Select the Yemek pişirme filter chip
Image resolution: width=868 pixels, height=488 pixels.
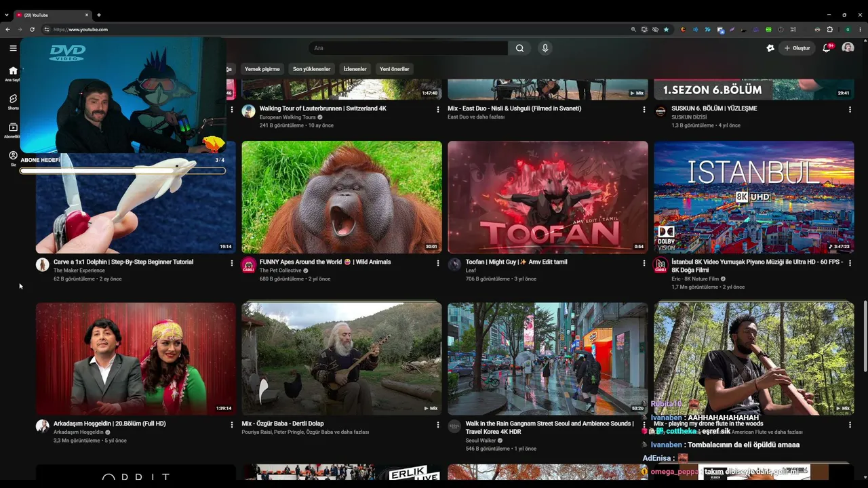262,69
